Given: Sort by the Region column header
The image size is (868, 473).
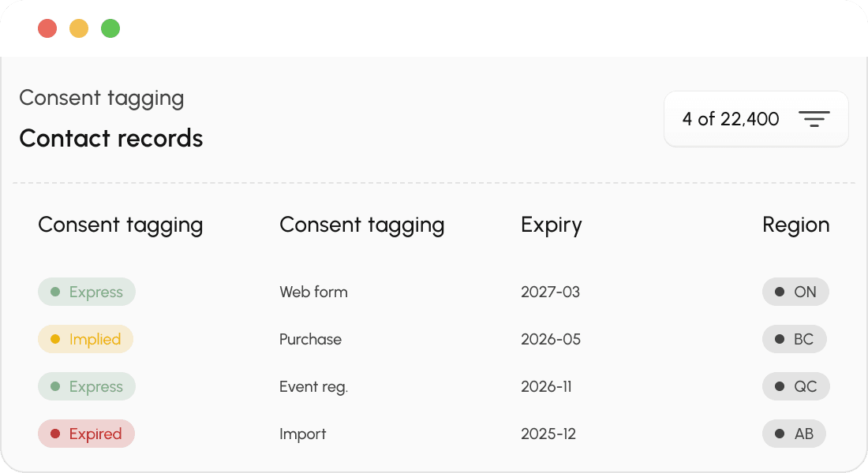Looking at the screenshot, I should point(795,225).
